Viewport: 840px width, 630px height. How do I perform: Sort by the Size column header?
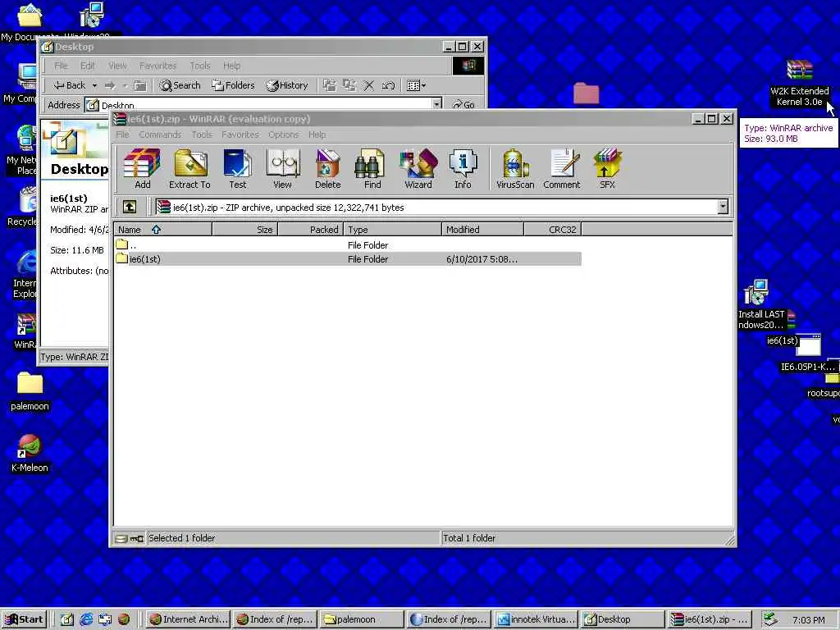(x=244, y=230)
